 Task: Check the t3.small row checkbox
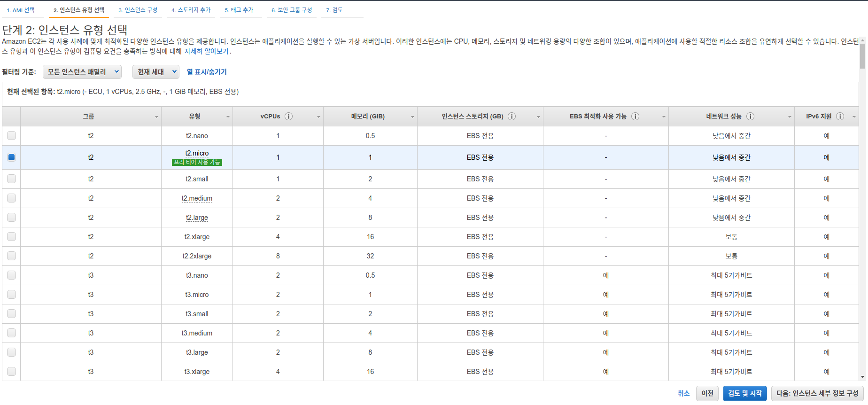[x=12, y=314]
